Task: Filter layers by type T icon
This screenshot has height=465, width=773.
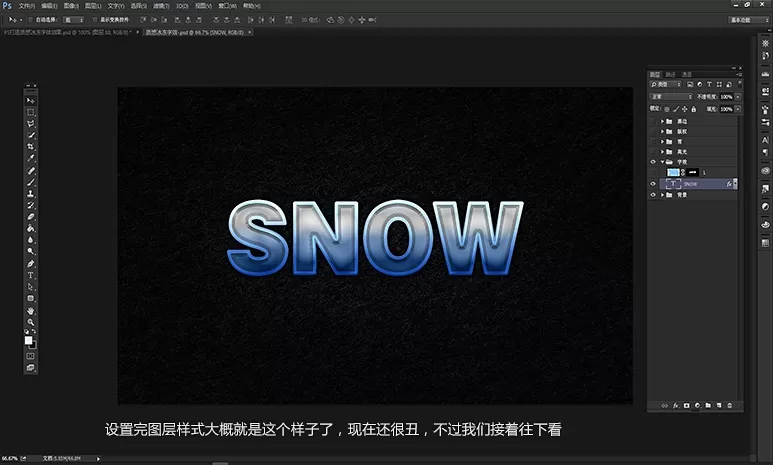Action: tap(709, 84)
